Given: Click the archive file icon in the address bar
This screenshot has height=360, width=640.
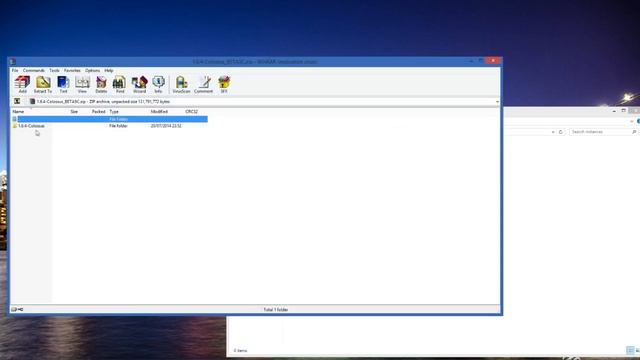Looking at the screenshot, I should click(x=32, y=101).
